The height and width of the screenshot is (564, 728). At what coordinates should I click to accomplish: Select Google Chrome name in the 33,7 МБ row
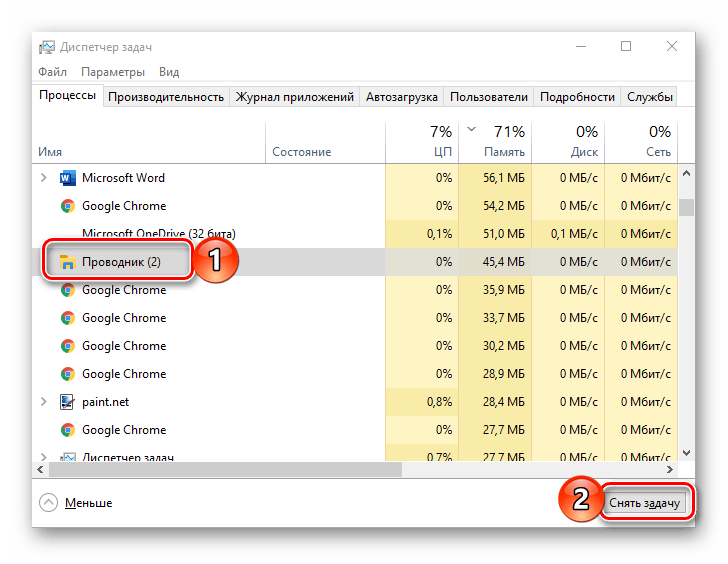tap(124, 318)
